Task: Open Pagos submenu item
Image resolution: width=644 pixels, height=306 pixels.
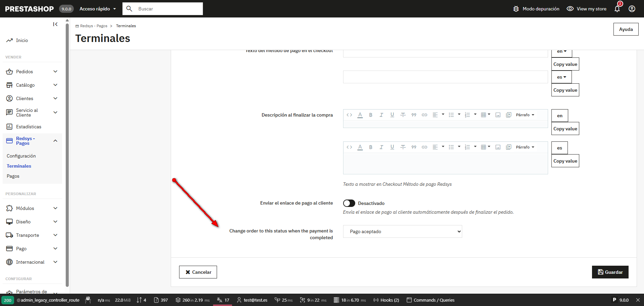Action: pos(13,176)
